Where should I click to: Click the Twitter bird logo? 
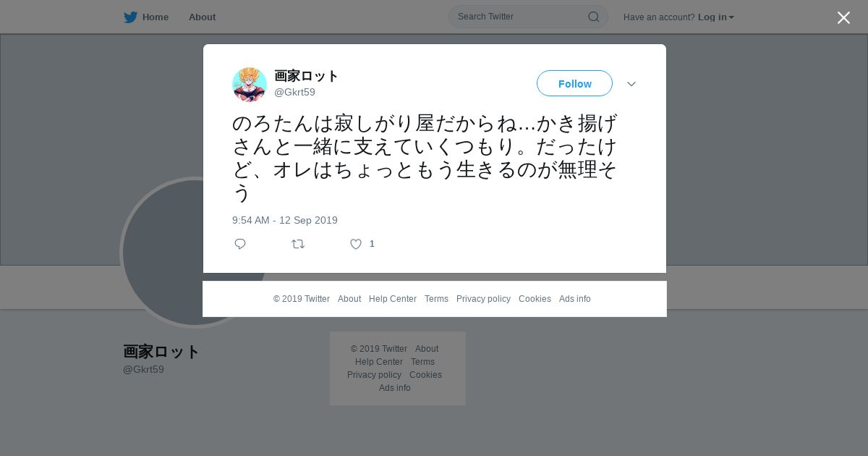point(130,17)
